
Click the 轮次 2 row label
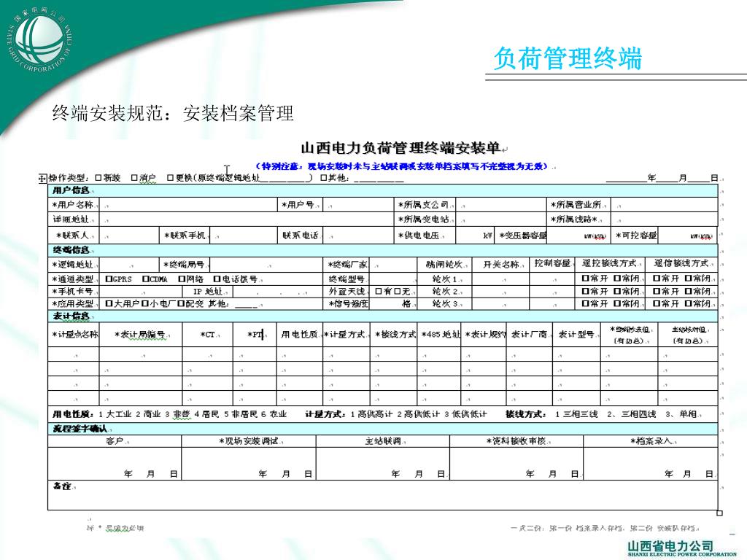[444, 291]
